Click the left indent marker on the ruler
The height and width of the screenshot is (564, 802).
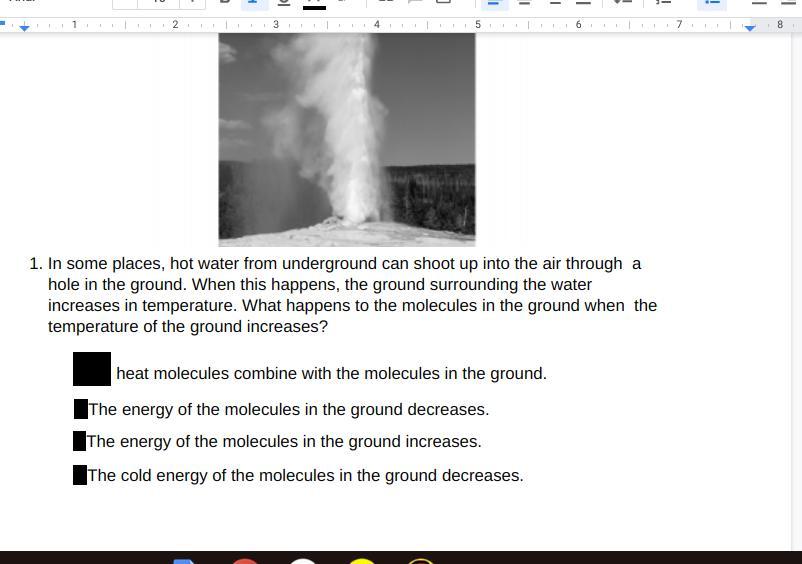(x=25, y=27)
